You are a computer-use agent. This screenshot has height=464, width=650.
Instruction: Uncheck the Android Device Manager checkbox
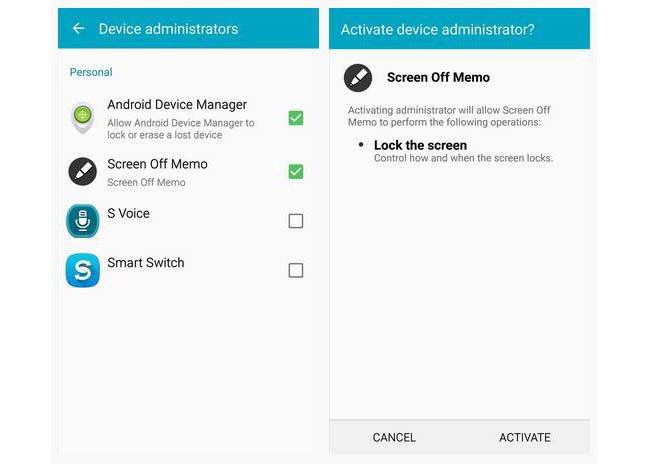click(x=296, y=118)
